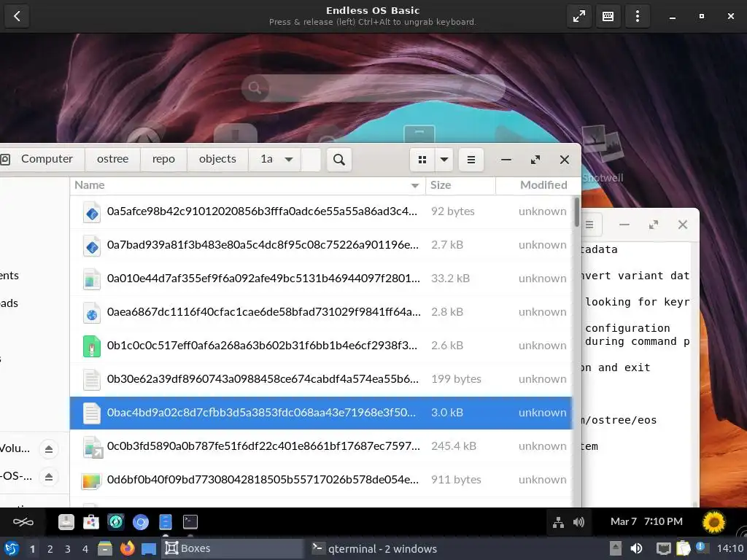Click the icon of the 0a5afce98b42 file
Viewport: 747px width, 560px height.
click(x=91, y=212)
